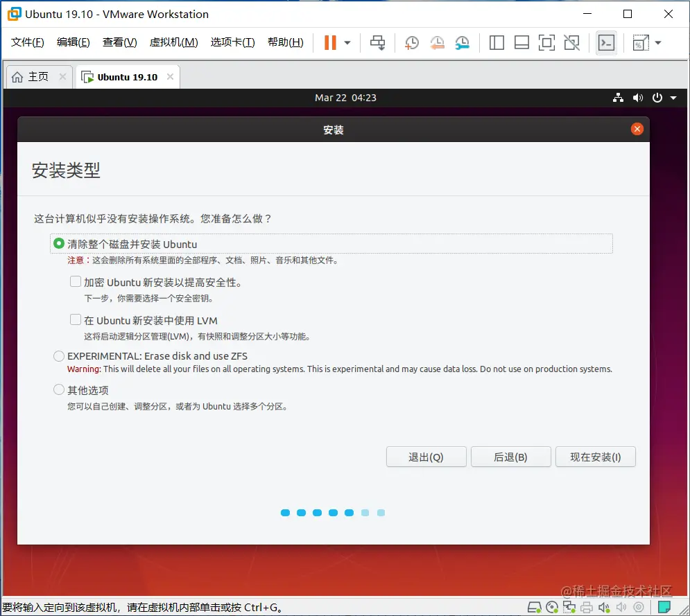Viewport: 690px width, 616px height.
Task: Check 在 Ubuntu 新安装中使用 LVM
Action: [76, 319]
